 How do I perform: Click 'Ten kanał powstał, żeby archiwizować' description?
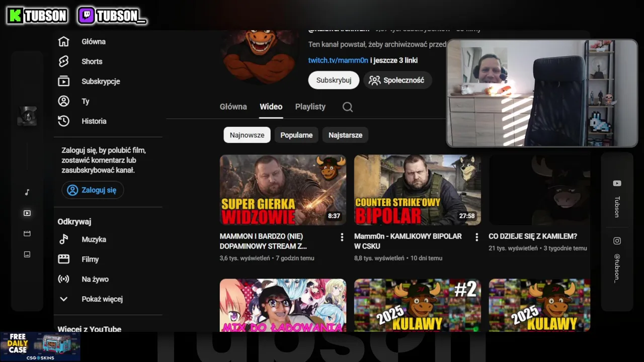pyautogui.click(x=377, y=44)
